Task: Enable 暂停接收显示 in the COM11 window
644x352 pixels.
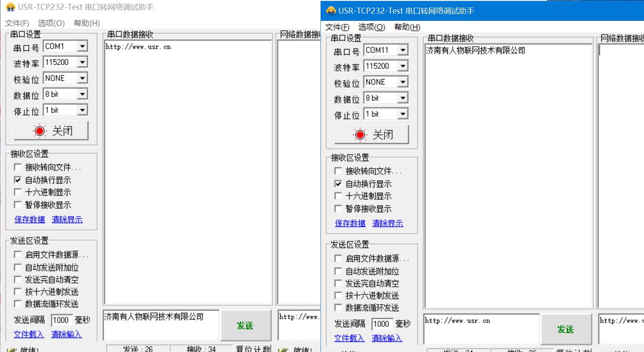Action: pyautogui.click(x=338, y=209)
